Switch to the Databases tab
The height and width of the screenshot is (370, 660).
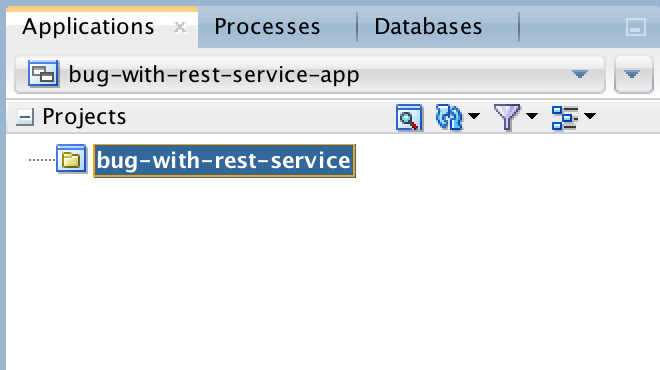coord(428,27)
